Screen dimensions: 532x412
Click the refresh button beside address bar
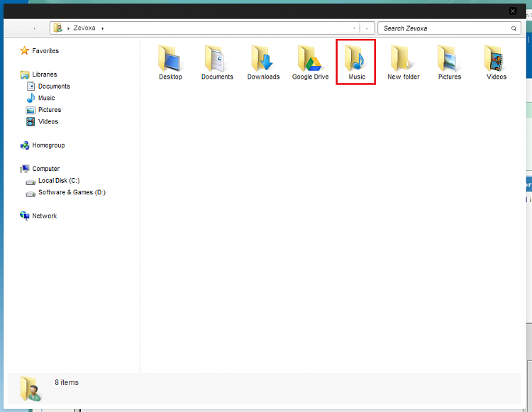coord(367,28)
